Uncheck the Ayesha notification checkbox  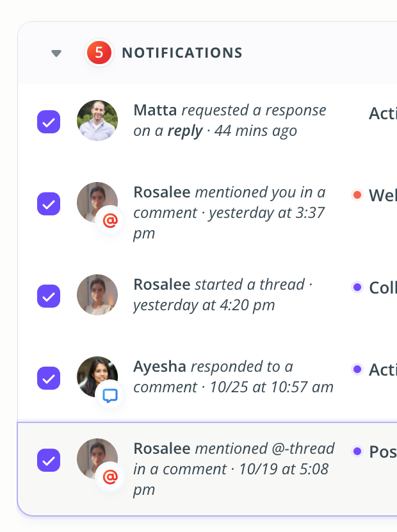(49, 378)
